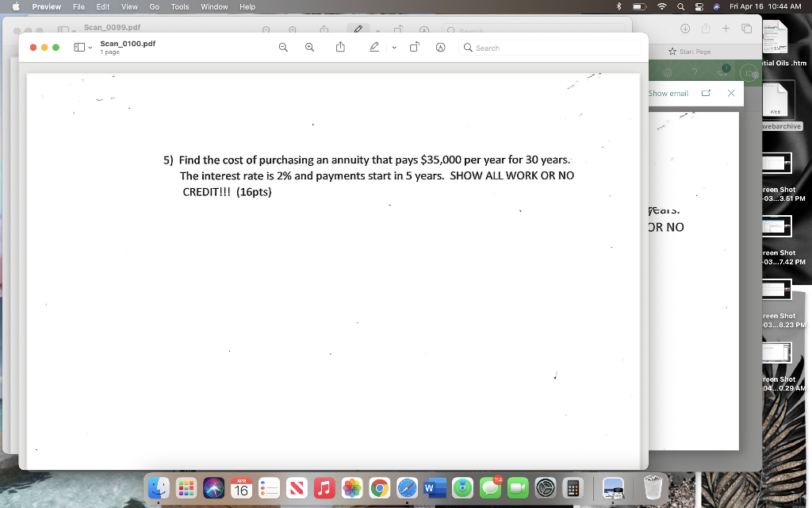Screen dimensions: 812x508
Task: Open the Share menu for Scan_0100.pdf
Action: pyautogui.click(x=340, y=48)
